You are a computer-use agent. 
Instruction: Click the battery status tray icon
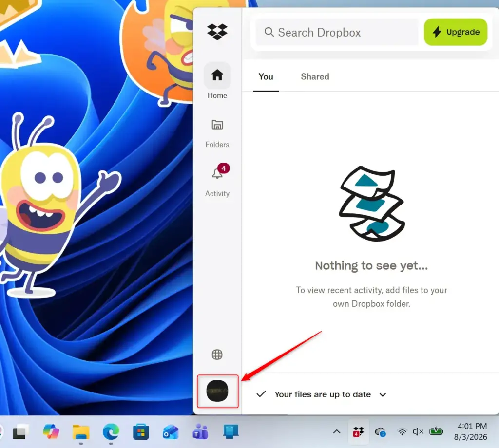[x=436, y=431]
